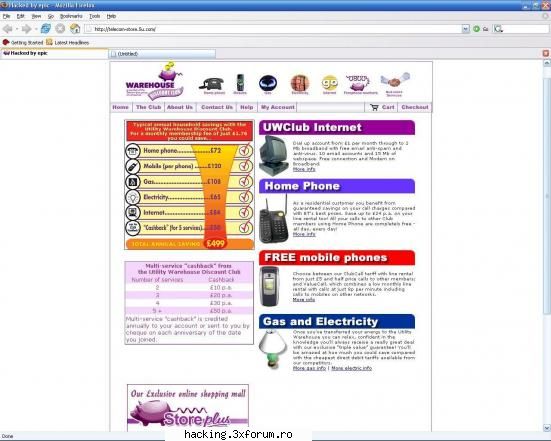Open the purple piggy vouchers icon in header
Image resolution: width=551 pixels, height=441 pixels.
(357, 83)
